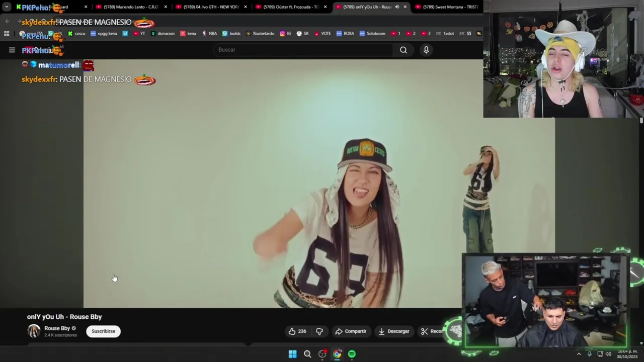Close the onlY yOu Uh tab
This screenshot has width=644, height=362.
tap(405, 7)
